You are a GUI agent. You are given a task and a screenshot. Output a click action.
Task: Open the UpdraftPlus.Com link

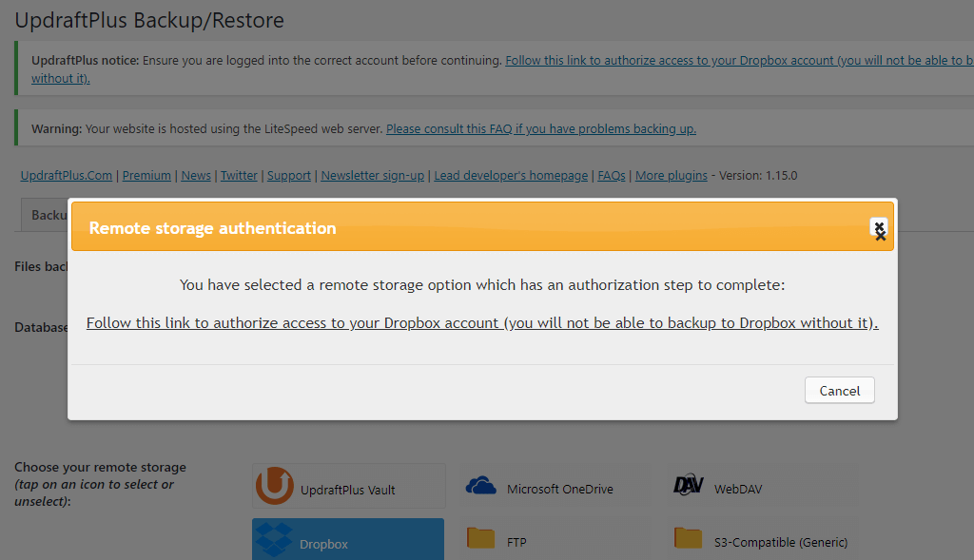tap(67, 176)
